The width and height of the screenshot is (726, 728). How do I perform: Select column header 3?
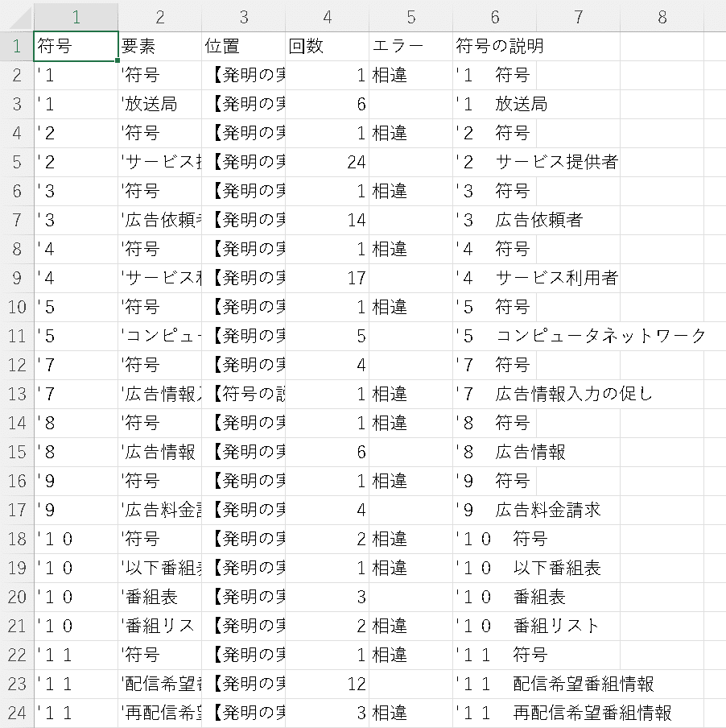[x=244, y=17]
